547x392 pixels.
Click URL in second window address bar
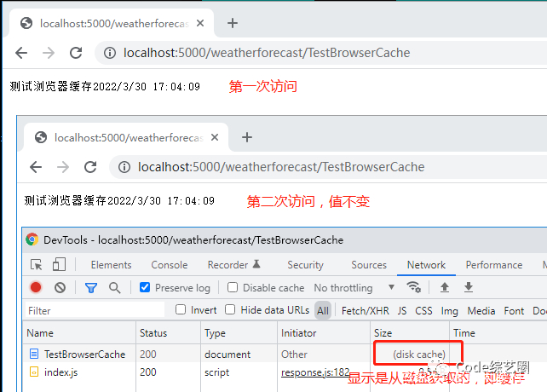(x=281, y=167)
